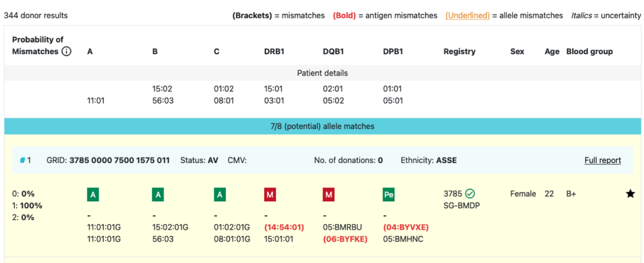Toggle the favourite star for donor 1
Viewport: 644px width, 263px height.
click(630, 194)
